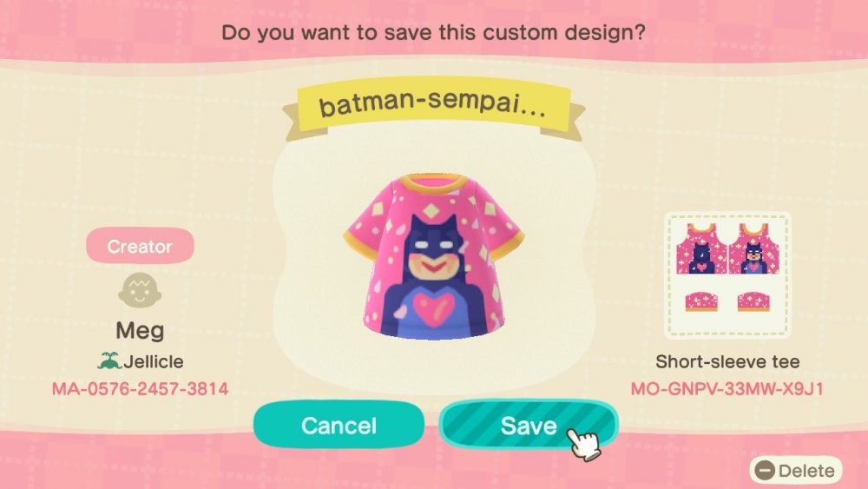
Task: Click the batman-sempai title banner
Action: (433, 105)
